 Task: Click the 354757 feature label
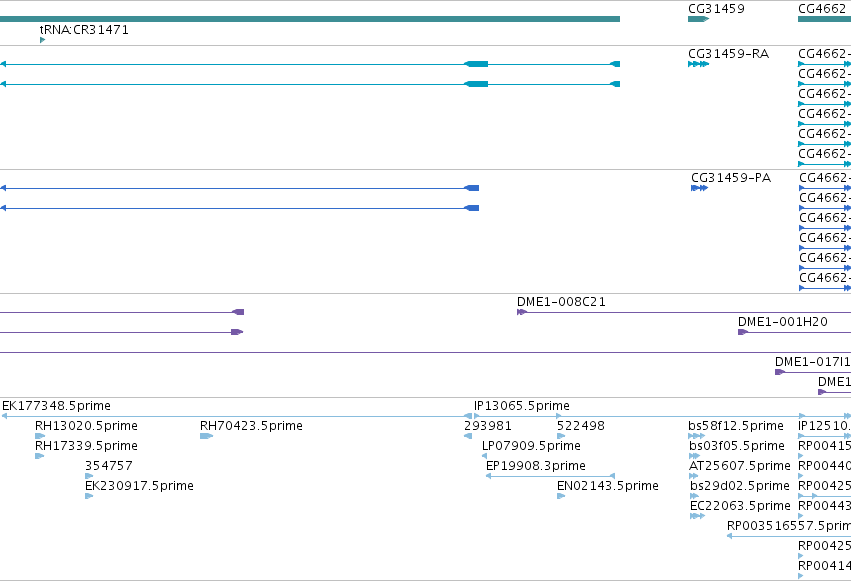point(109,465)
